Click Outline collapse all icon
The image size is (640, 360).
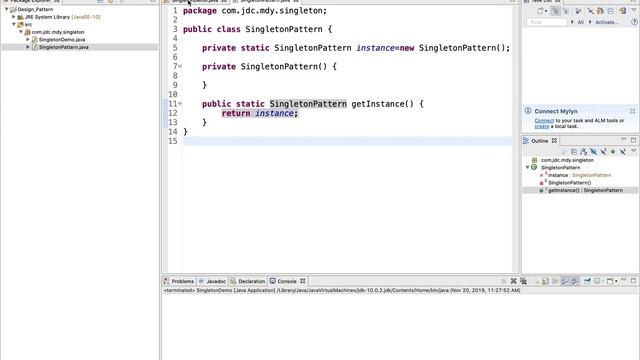[574, 151]
